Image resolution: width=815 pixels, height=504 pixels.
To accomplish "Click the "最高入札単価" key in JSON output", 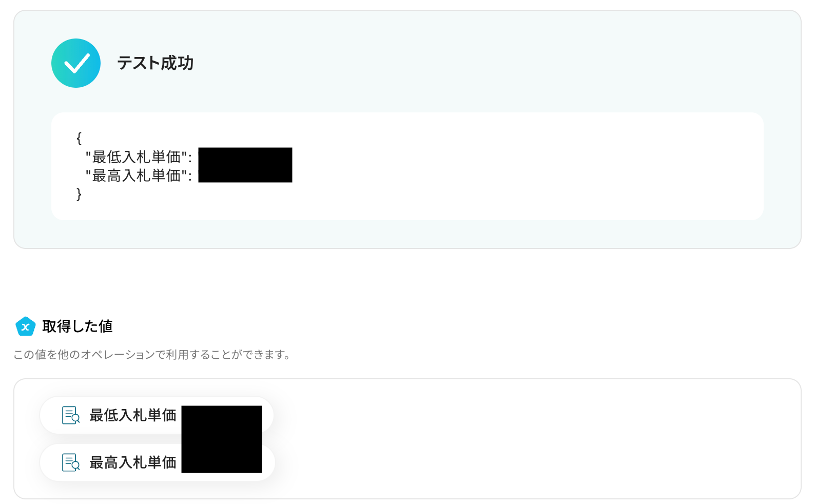I will [x=139, y=176].
